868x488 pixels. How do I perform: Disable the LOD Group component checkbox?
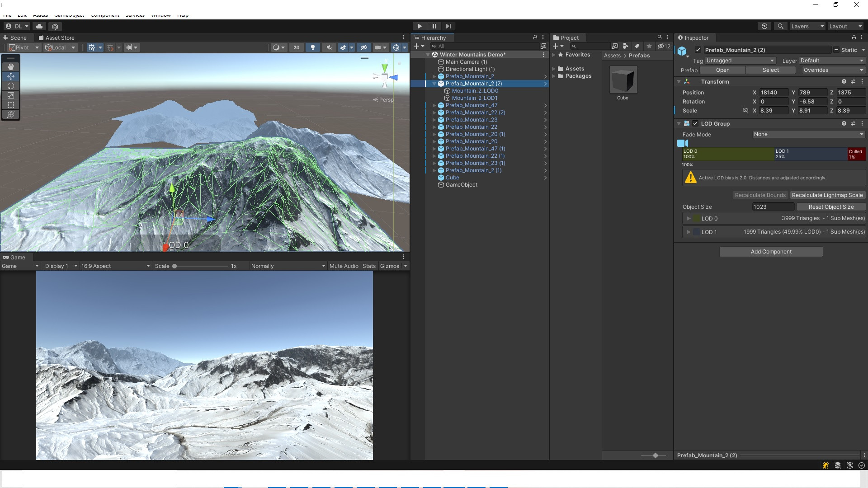coord(695,123)
